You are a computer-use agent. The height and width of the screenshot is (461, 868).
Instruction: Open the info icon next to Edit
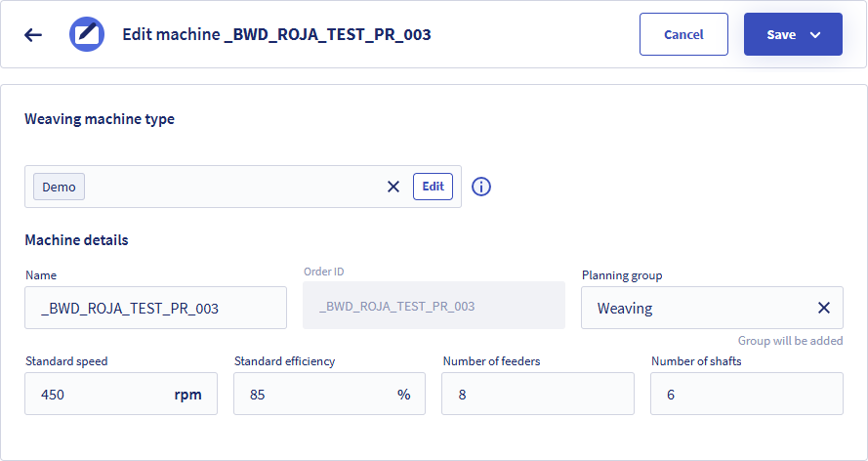tap(481, 188)
